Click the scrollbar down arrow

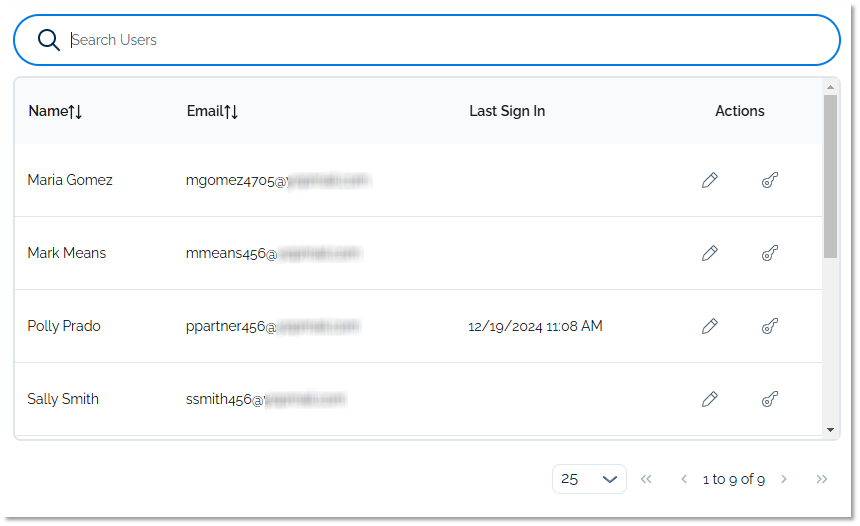831,429
